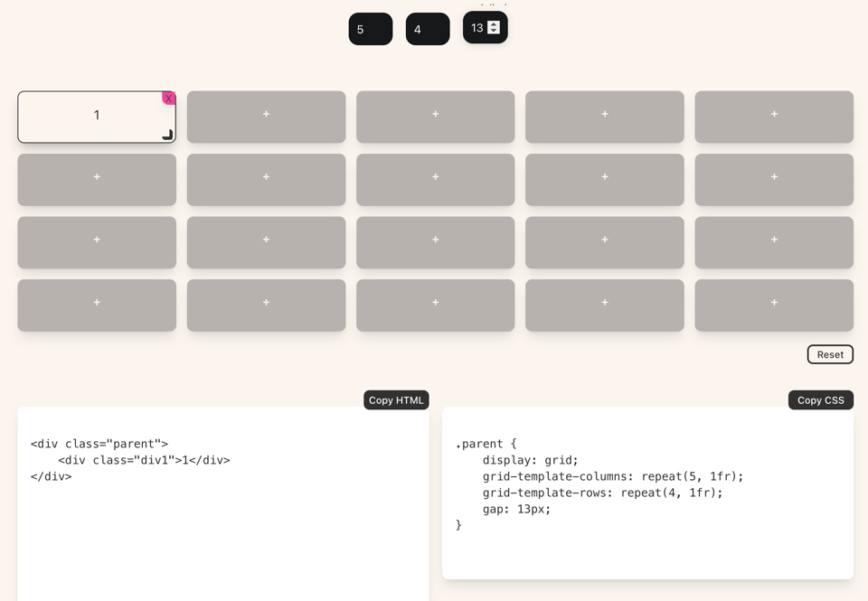Image resolution: width=868 pixels, height=601 pixels.
Task: Click the gap input showing 13
Action: (476, 28)
